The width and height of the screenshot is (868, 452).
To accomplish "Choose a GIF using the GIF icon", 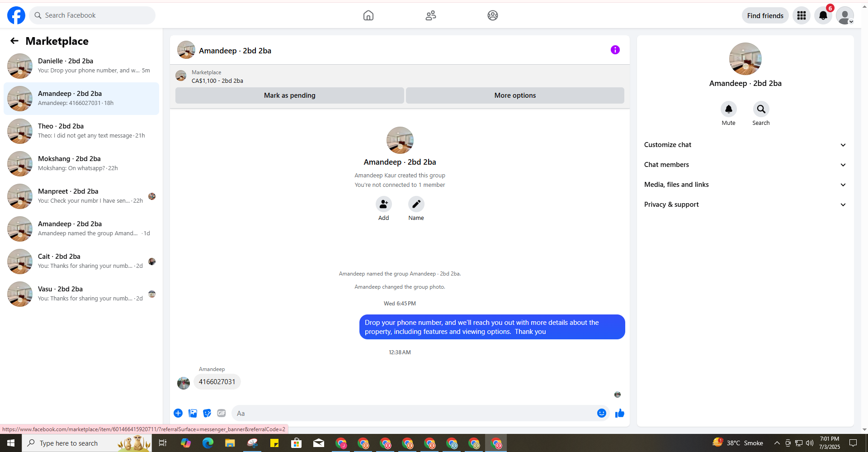I will [222, 413].
